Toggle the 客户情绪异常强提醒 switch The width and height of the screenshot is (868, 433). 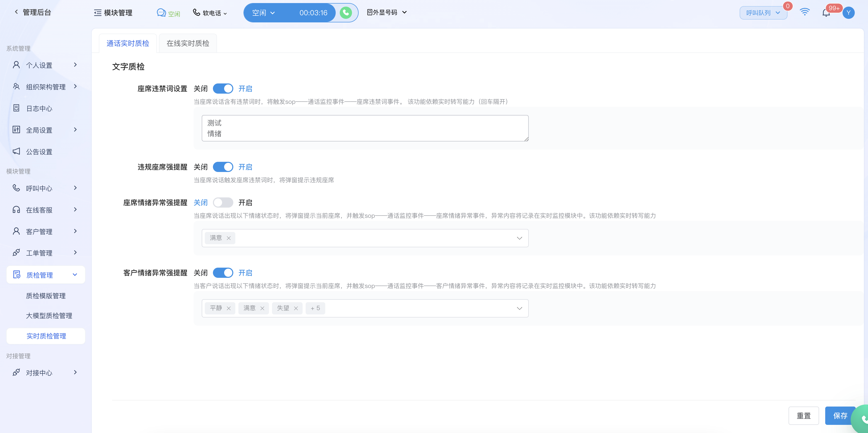tap(223, 273)
